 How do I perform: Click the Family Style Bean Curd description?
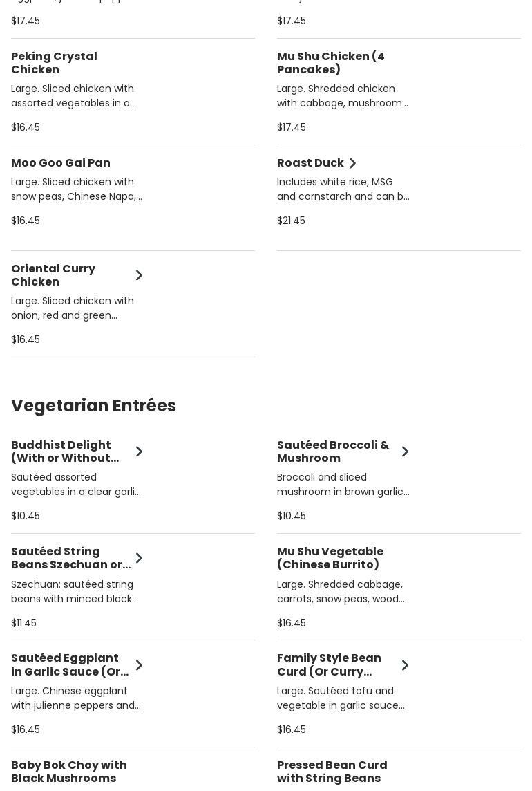[341, 698]
